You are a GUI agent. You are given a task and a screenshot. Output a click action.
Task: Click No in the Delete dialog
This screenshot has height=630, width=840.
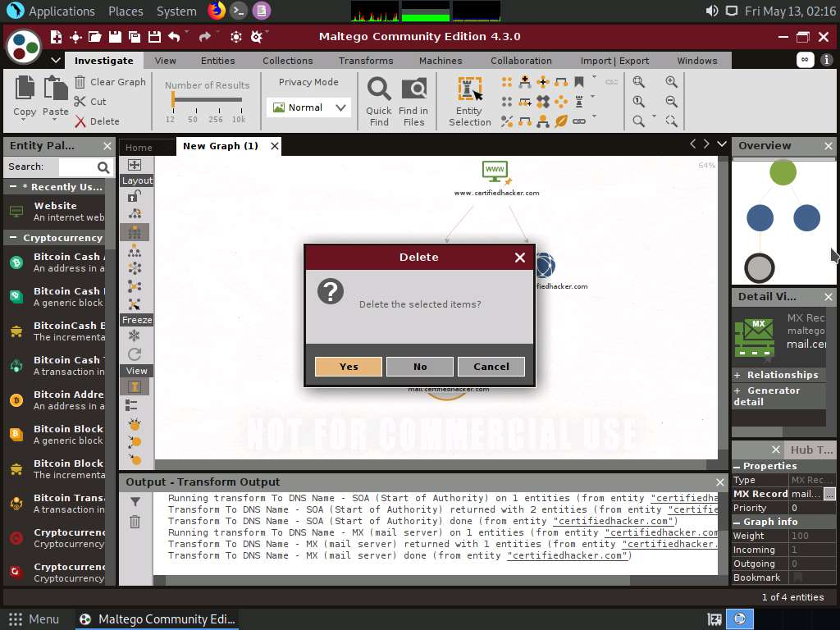click(x=420, y=367)
